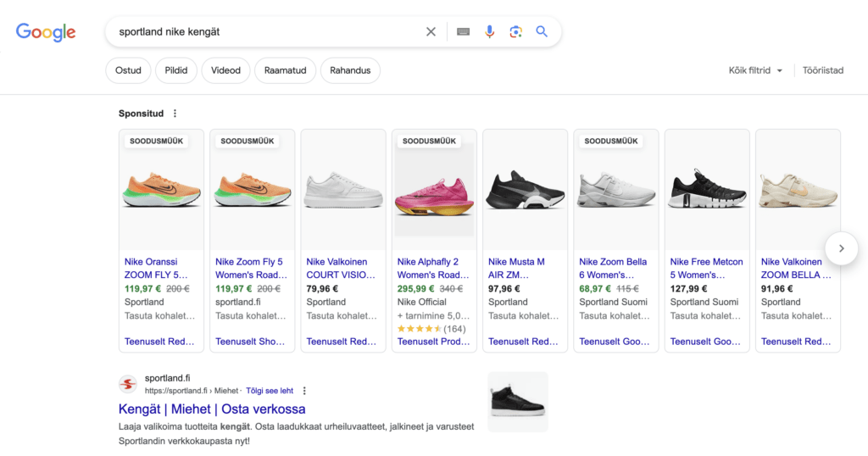Click the SOODUSMÜÜK badge on Zoom Bella 6 card
The width and height of the screenshot is (868, 456).
(x=611, y=141)
